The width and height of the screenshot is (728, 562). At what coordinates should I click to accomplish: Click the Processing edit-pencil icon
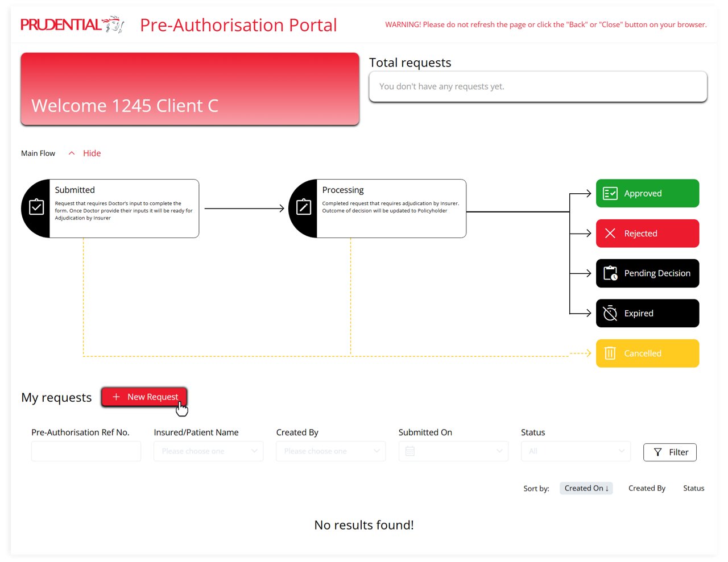pyautogui.click(x=304, y=207)
